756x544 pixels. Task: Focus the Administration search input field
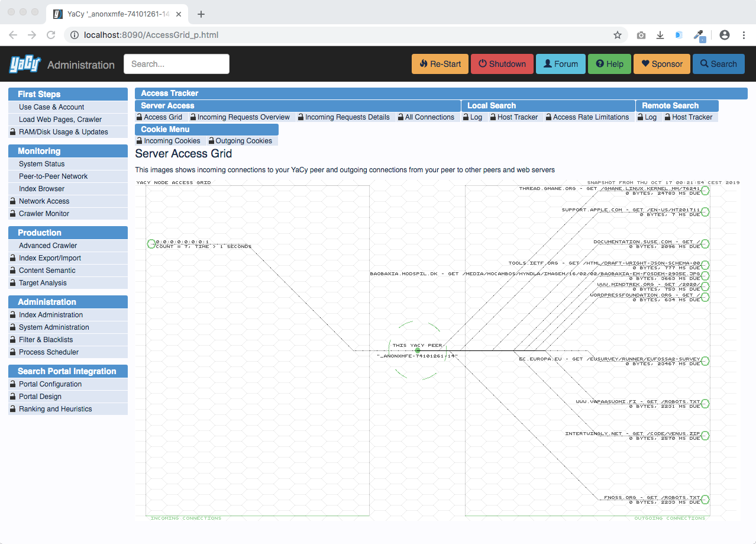click(176, 64)
